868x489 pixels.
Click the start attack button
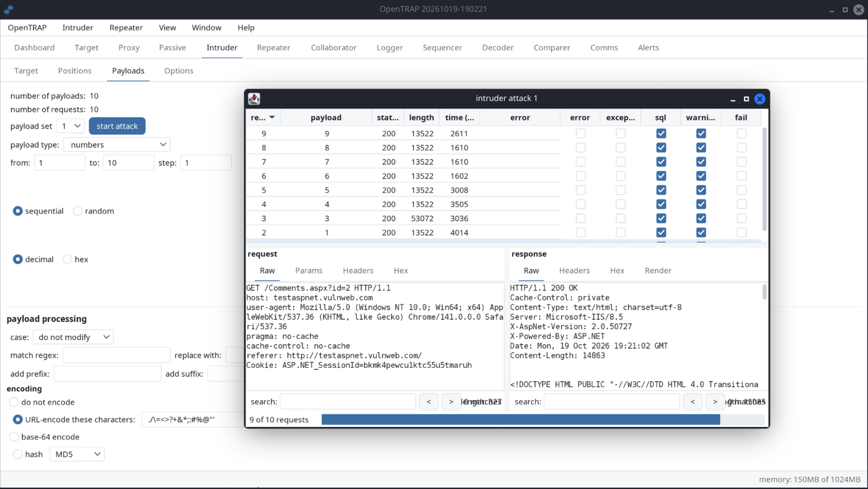(x=117, y=126)
